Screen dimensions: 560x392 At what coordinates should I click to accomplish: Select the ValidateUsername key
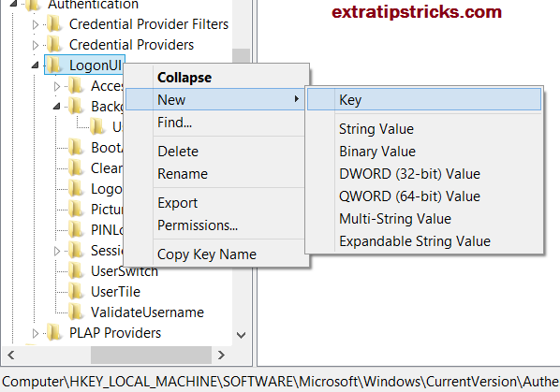pos(147,312)
